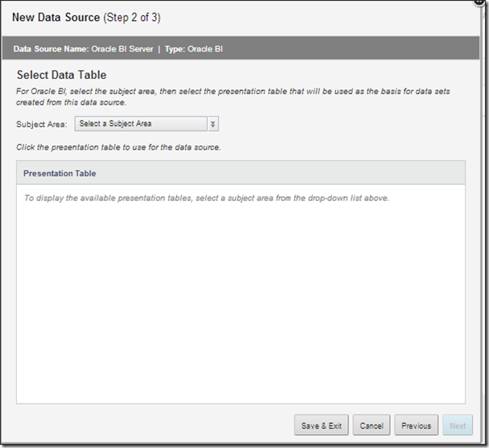
Task: Click the disabled Next button
Action: [x=458, y=425]
